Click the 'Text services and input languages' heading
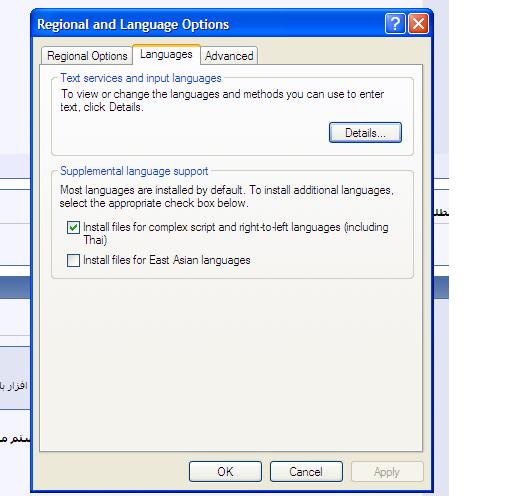The height and width of the screenshot is (496, 512). coord(141,78)
